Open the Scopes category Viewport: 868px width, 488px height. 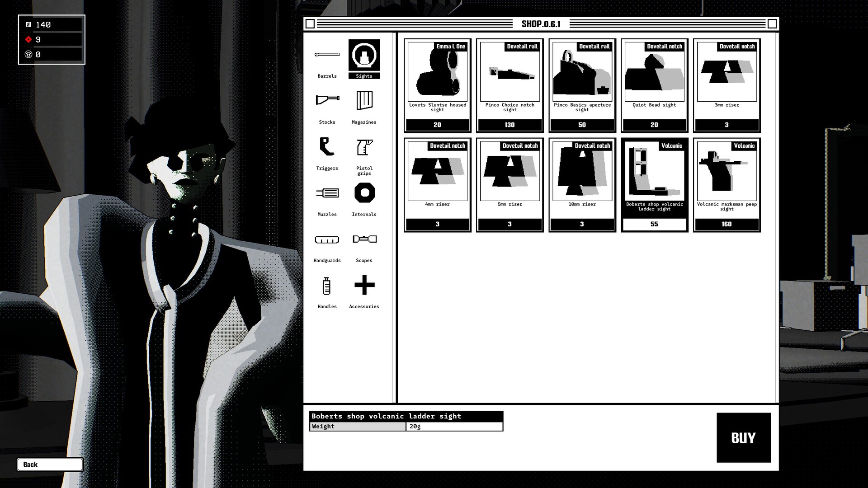point(364,244)
